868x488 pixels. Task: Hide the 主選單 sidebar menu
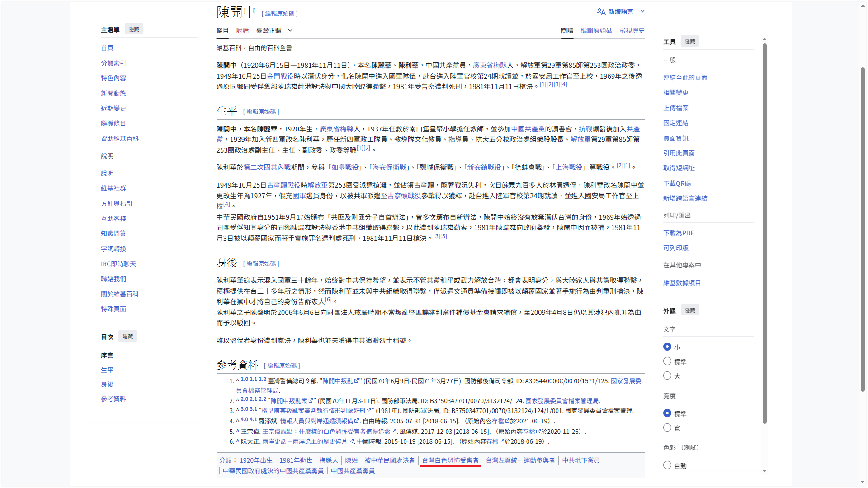click(x=134, y=29)
